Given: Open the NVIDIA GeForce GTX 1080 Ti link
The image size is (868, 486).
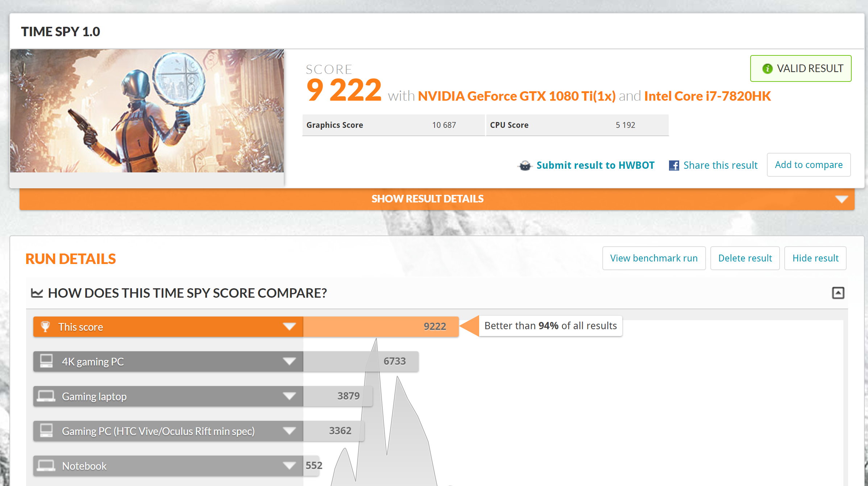Looking at the screenshot, I should pos(516,96).
